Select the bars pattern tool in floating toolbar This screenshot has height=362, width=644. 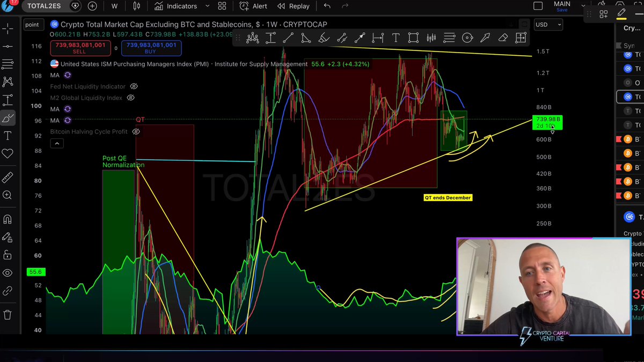point(431,38)
